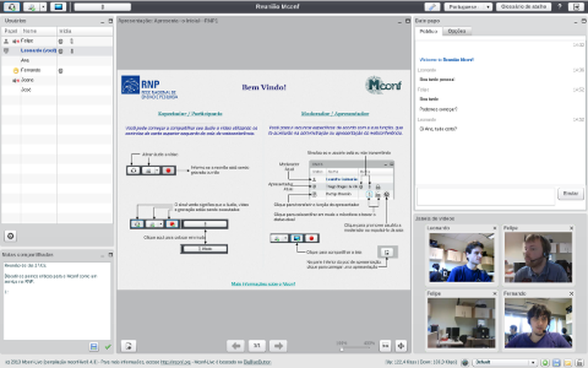
Task: Click Fernando's webcam video thumbnail
Action: pos(538,323)
